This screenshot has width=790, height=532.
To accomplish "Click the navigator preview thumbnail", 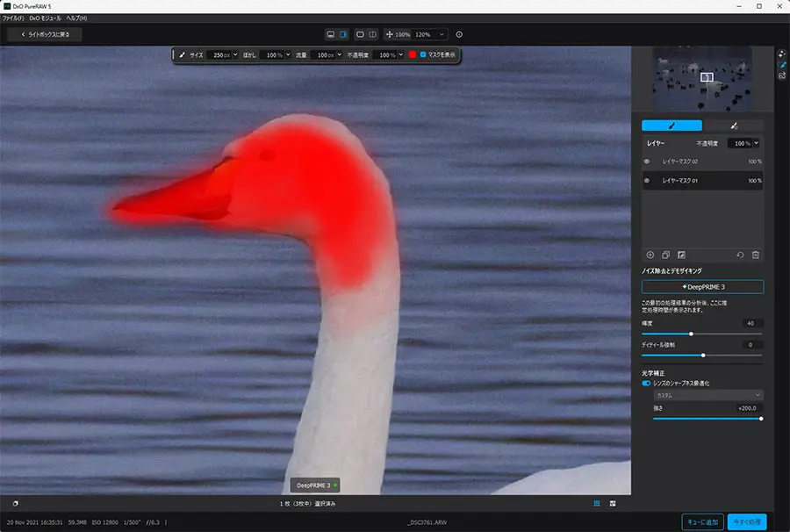I will [x=702, y=79].
